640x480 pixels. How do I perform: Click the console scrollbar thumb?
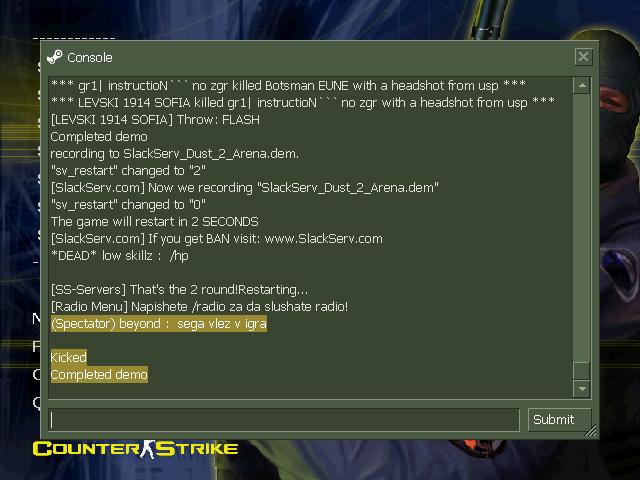[x=582, y=371]
